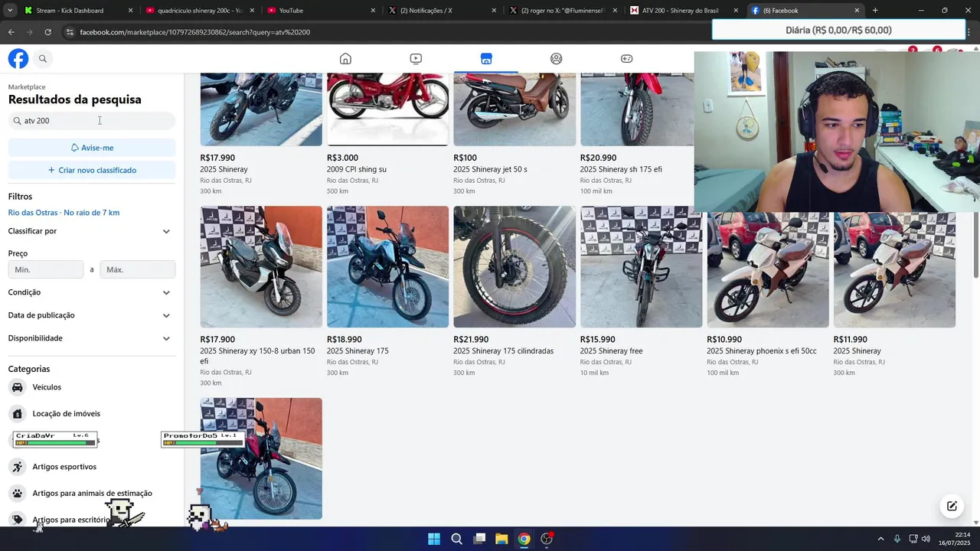The image size is (980, 551).
Task: Select the animais de estimação paw icon
Action: [17, 493]
